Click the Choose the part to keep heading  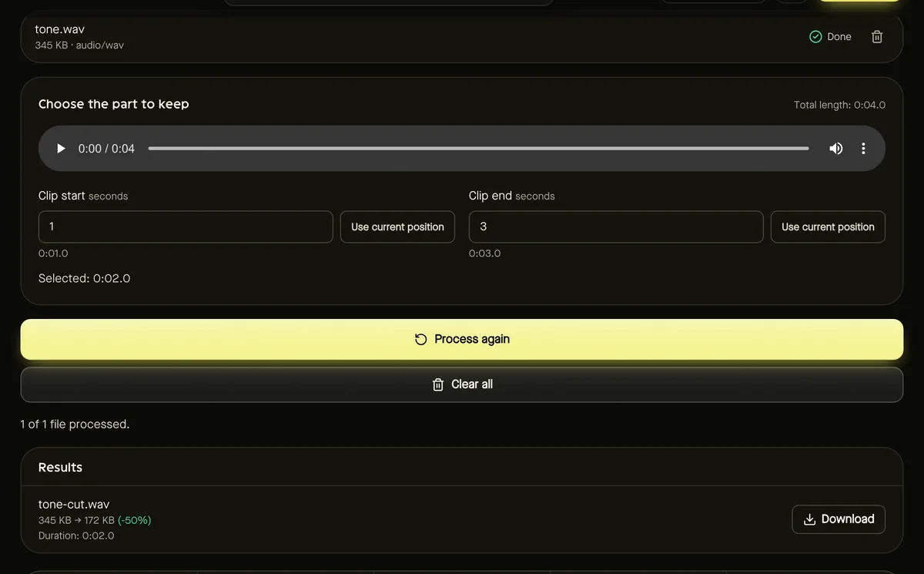point(113,104)
